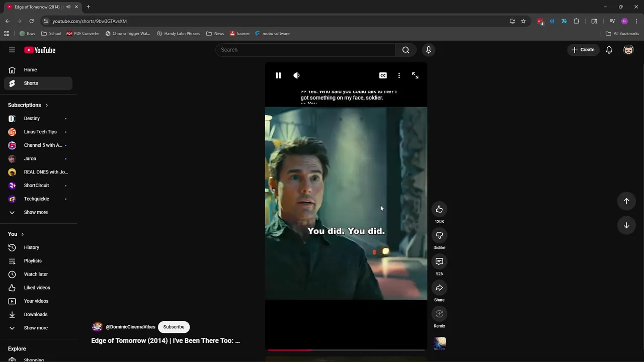Show more subscriptions
This screenshot has width=644, height=362.
point(38,212)
